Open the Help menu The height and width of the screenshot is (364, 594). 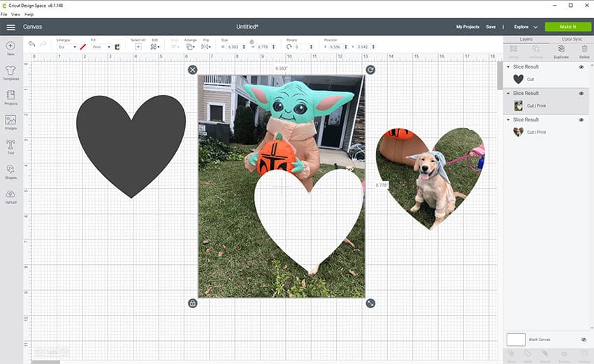(x=29, y=15)
